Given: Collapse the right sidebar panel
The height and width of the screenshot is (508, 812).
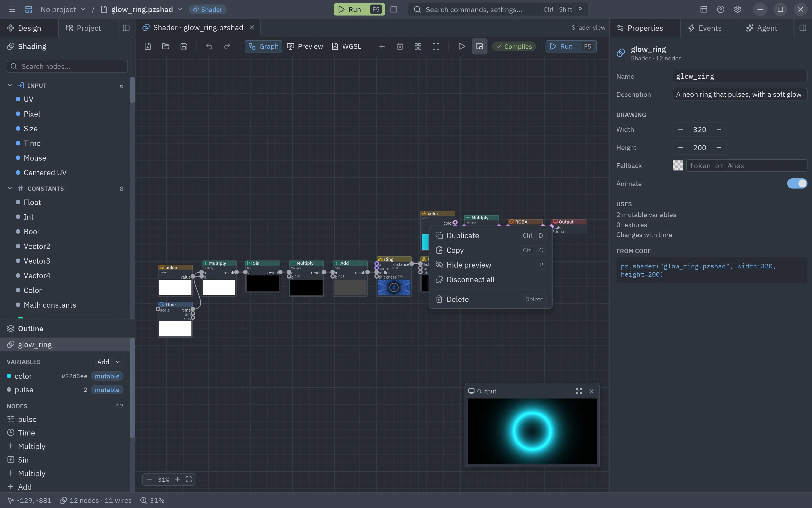Looking at the screenshot, I should 803,28.
